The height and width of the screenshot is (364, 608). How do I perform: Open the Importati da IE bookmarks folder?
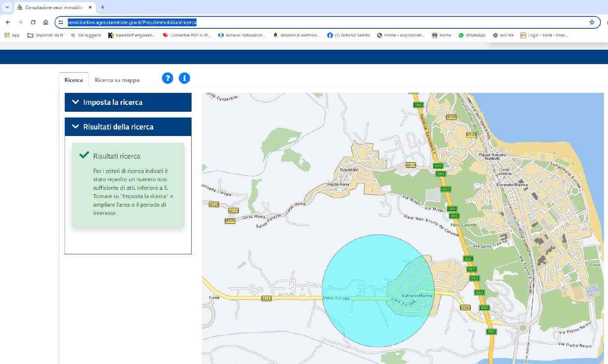[x=45, y=35]
